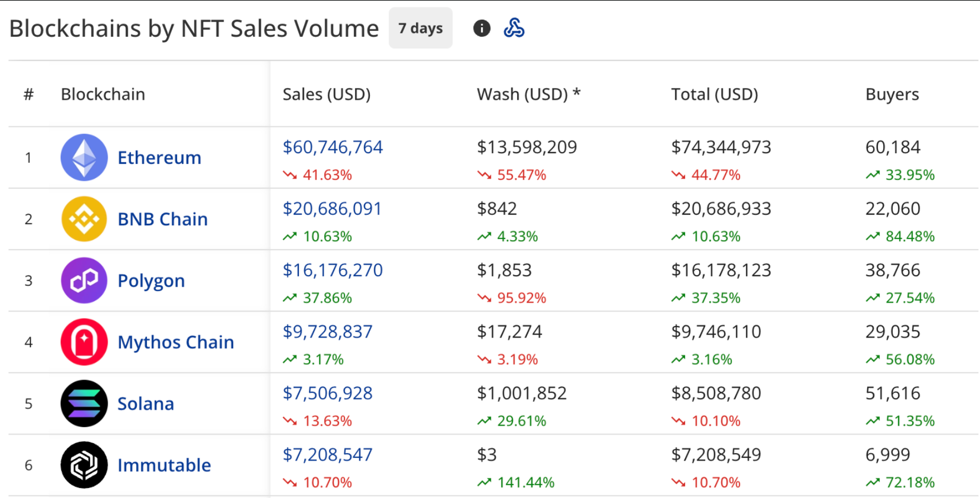Select Ethereum wash value $13,598,209
Image resolution: width=980 pixels, height=498 pixels.
(x=527, y=147)
